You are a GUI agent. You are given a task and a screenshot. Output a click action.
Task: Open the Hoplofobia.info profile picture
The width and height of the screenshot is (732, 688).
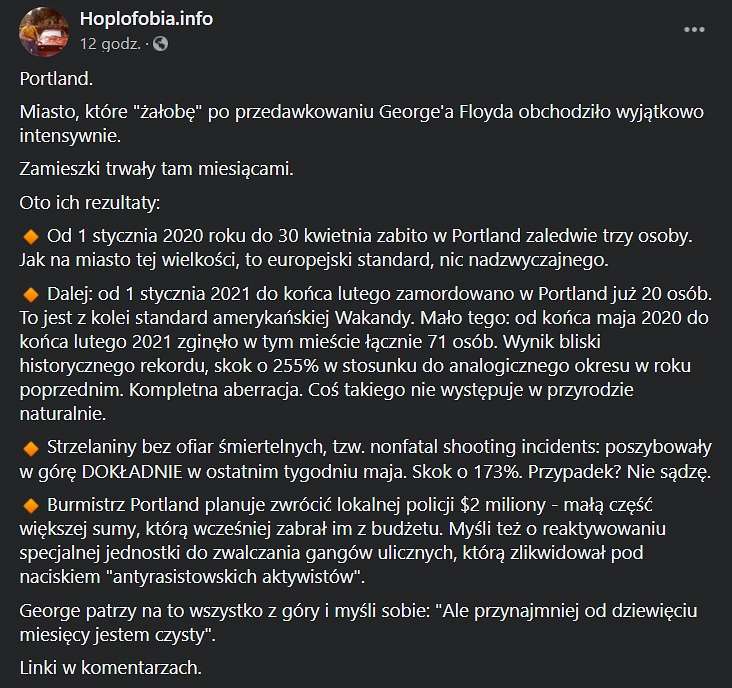(44, 32)
